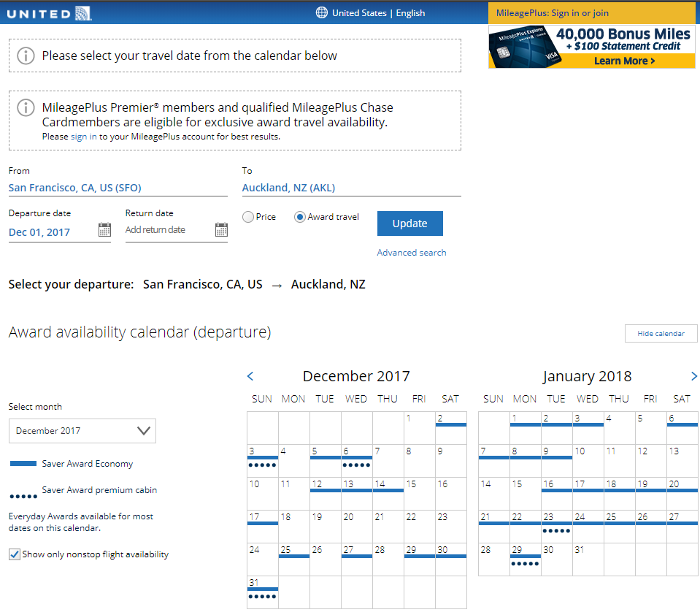Image resolution: width=700 pixels, height=615 pixels.
Task: Click the MileagePlus Explorer card image
Action: 524,47
